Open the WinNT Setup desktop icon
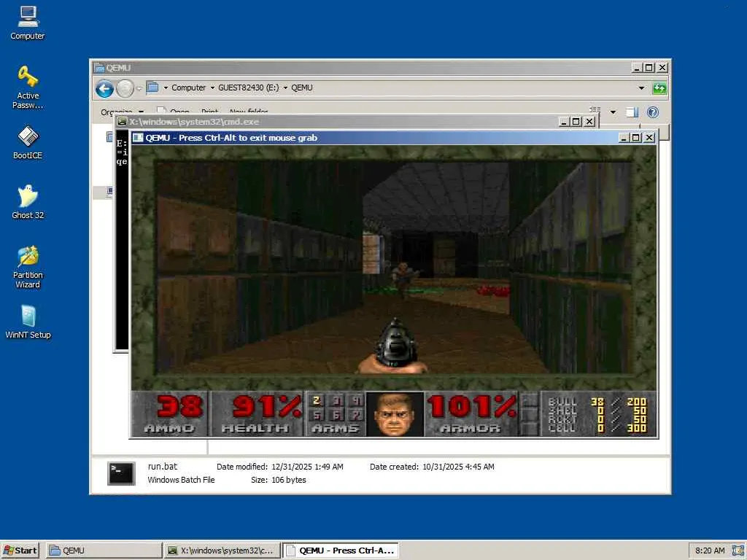Screen dimensions: 747x560 tap(28, 322)
